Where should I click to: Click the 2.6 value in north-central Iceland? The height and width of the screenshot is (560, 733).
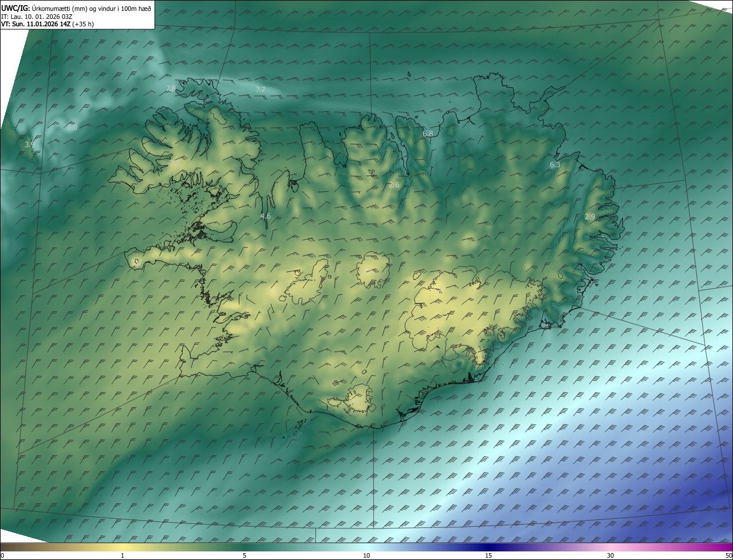tap(394, 185)
